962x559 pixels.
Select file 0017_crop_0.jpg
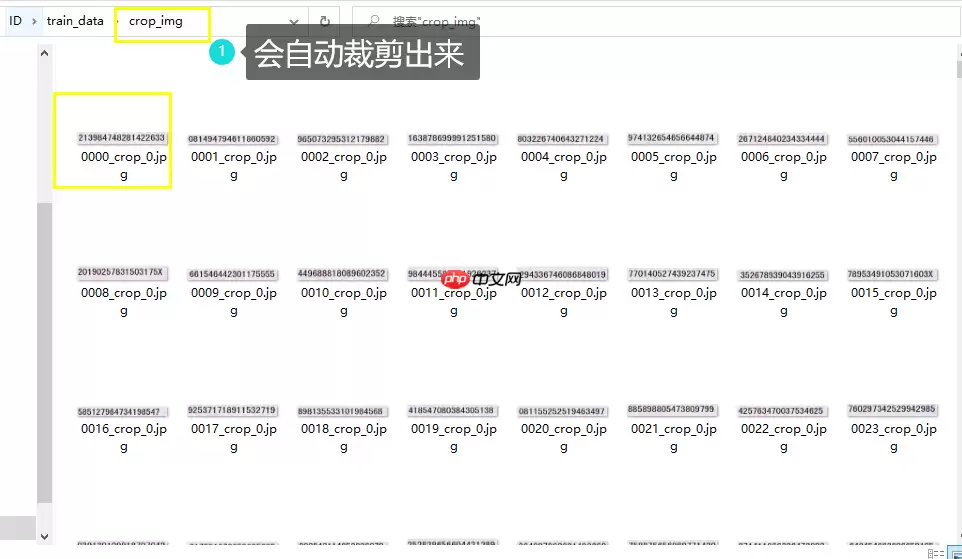point(234,428)
